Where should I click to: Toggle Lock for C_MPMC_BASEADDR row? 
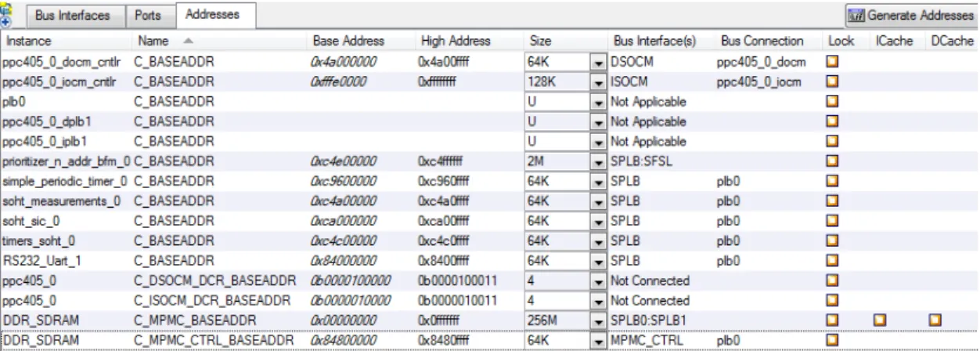pyautogui.click(x=833, y=320)
